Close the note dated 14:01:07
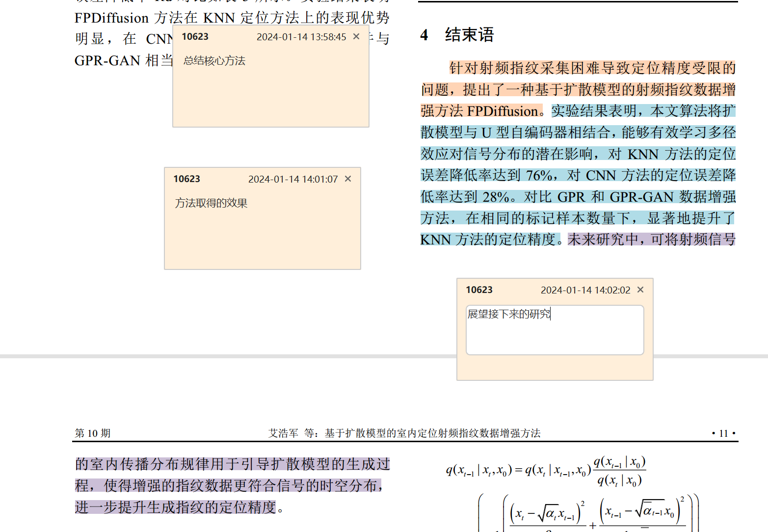This screenshot has width=768, height=532. [348, 179]
